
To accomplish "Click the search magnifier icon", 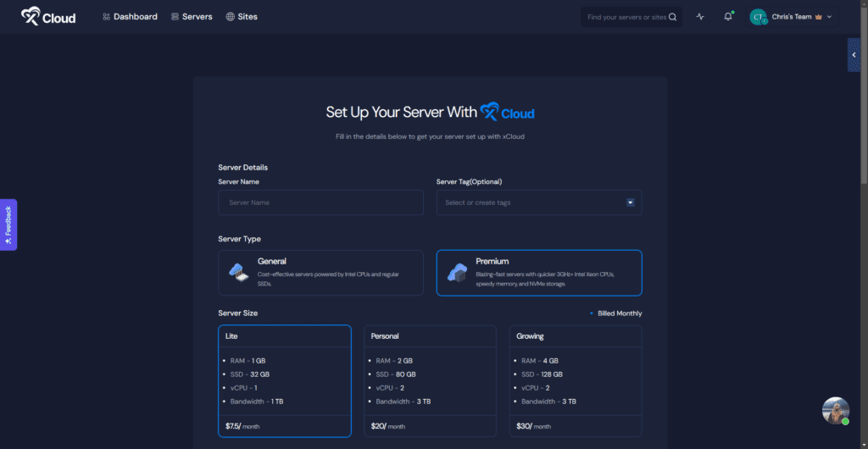I will point(673,17).
